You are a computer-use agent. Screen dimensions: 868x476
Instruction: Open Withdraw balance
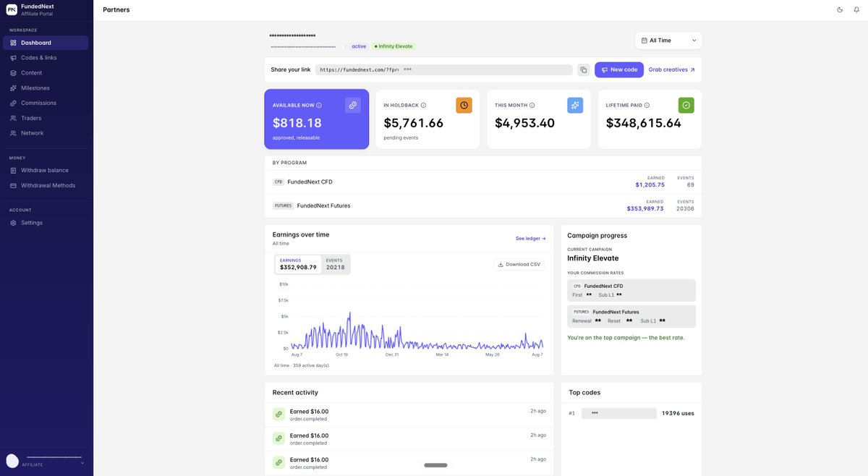[46, 171]
